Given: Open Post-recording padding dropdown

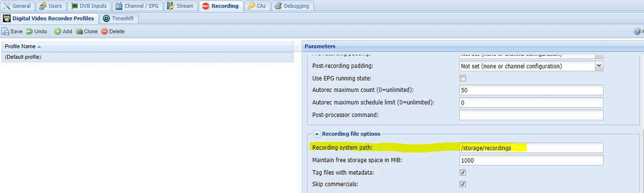Looking at the screenshot, I should point(599,66).
